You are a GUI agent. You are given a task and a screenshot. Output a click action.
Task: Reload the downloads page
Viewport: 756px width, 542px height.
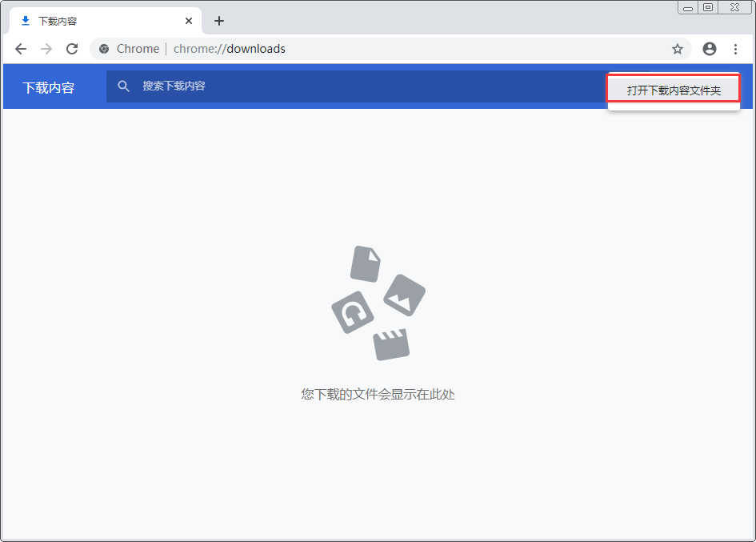click(x=72, y=49)
